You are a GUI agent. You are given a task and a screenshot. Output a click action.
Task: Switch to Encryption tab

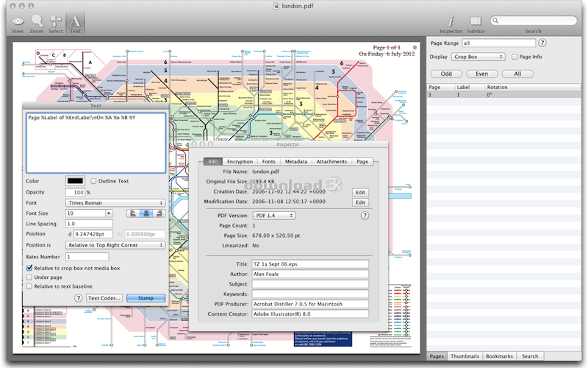pos(240,161)
